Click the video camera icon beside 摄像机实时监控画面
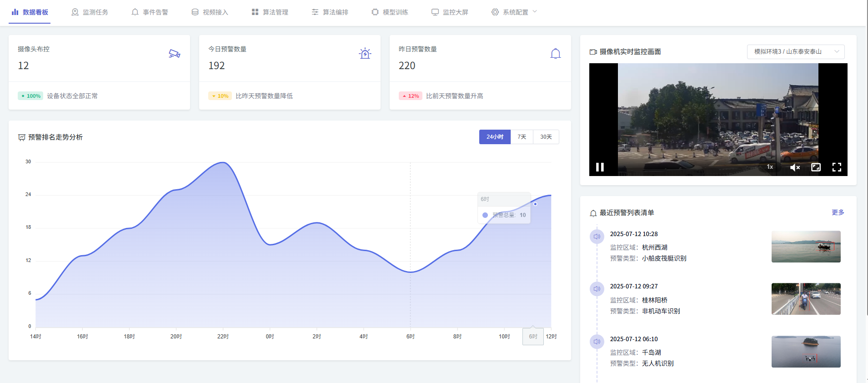The image size is (868, 383). [x=593, y=52]
